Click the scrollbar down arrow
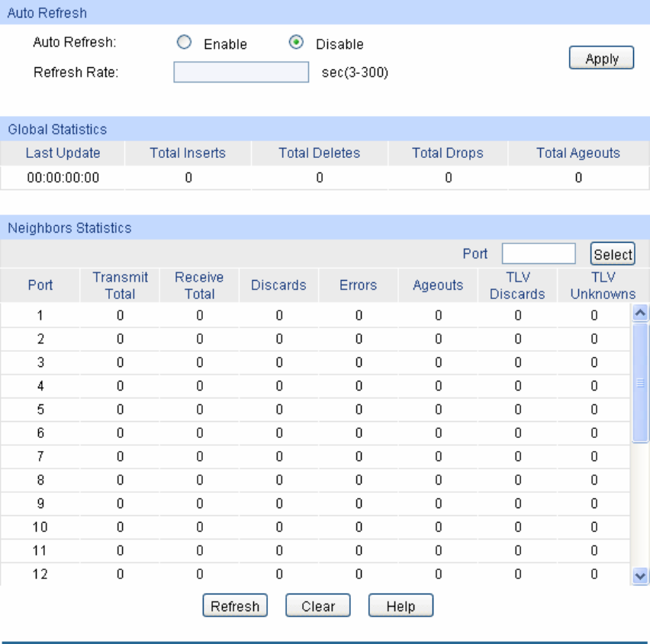The width and height of the screenshot is (650, 644). click(x=641, y=576)
